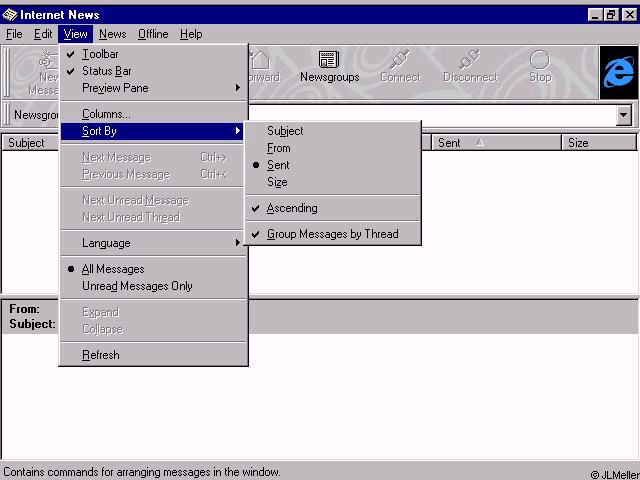This screenshot has height=480, width=640.
Task: Click the Internet Explorer logo
Action: pyautogui.click(x=619, y=73)
